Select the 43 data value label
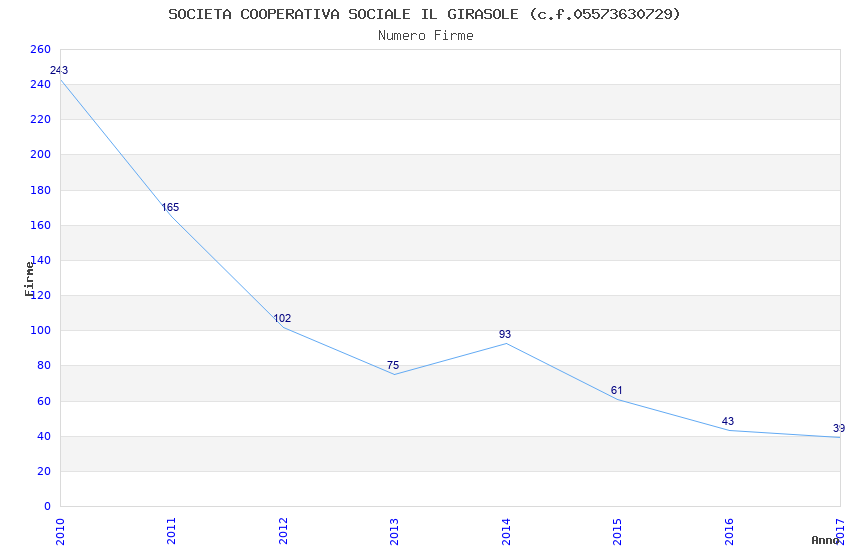The width and height of the screenshot is (850, 550). pos(727,422)
